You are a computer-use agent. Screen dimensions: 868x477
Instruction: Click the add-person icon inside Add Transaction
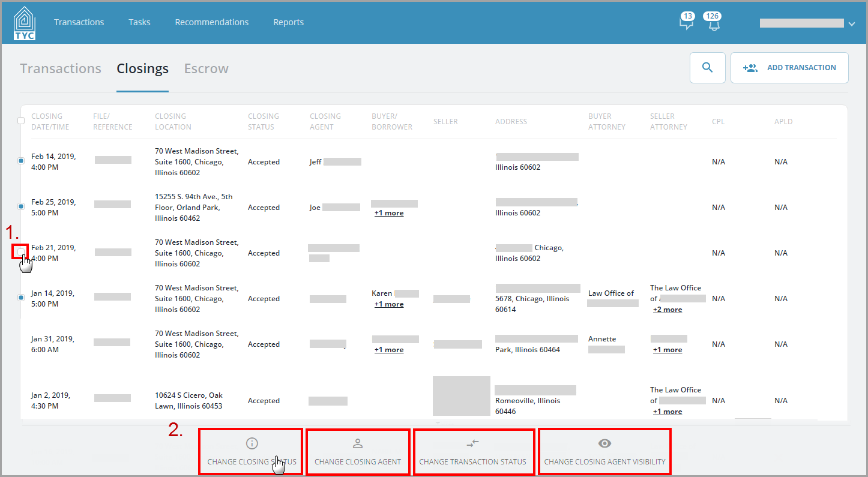click(x=750, y=67)
